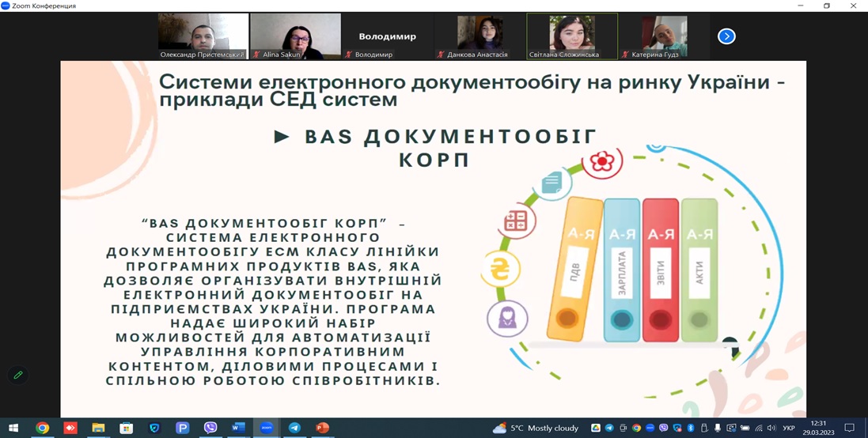The height and width of the screenshot is (438, 868).
Task: Open File Explorer from taskbar
Action: tap(98, 428)
